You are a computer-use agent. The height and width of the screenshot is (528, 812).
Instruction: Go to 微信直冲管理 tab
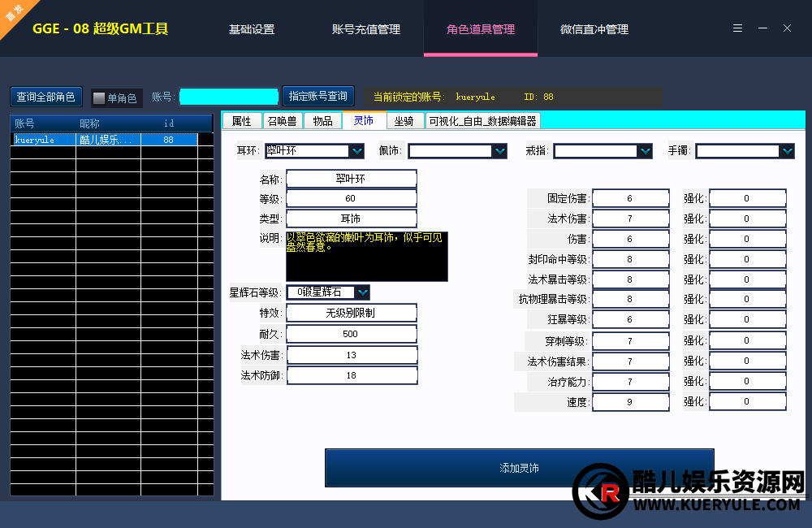coord(594,29)
